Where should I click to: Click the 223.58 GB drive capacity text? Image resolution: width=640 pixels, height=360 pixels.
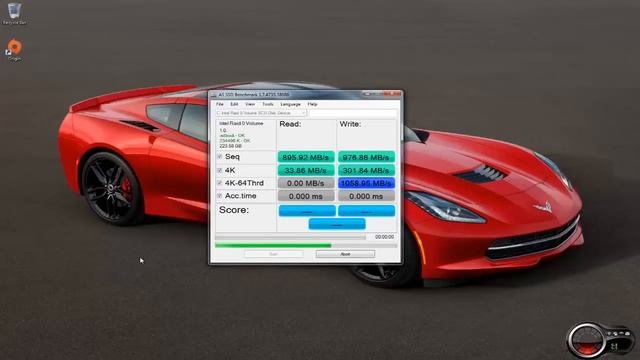tap(231, 146)
